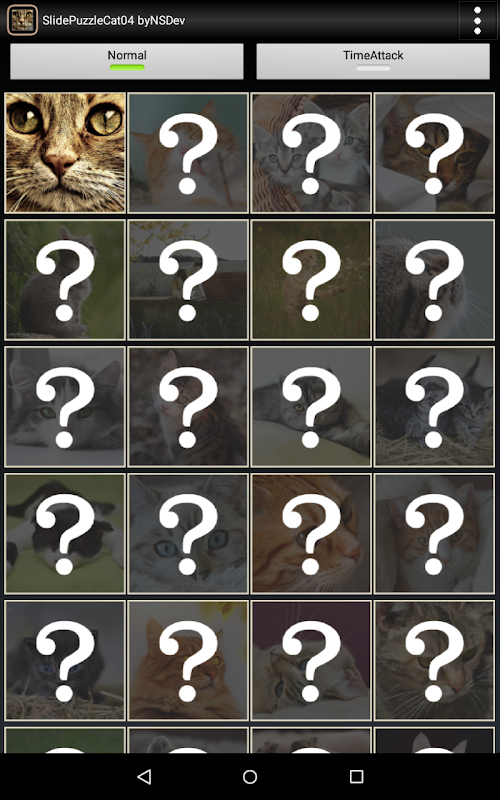Tap the Android back navigation icon
Image resolution: width=500 pixels, height=800 pixels.
(x=144, y=777)
